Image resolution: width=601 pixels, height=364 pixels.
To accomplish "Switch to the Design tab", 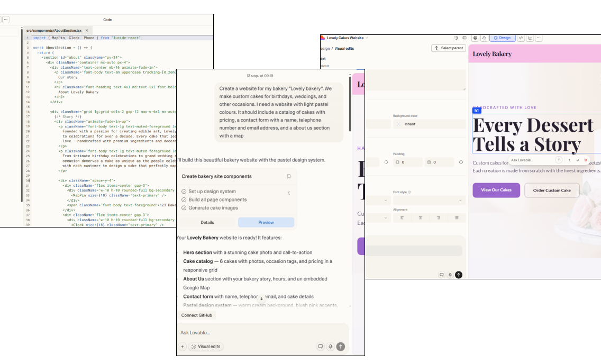I will click(x=502, y=38).
